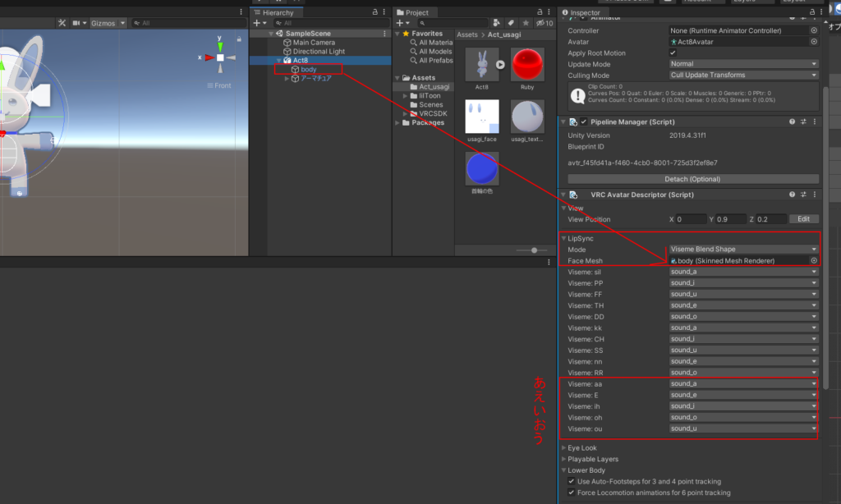Click the green Y axis gizmo cone
The height and width of the screenshot is (504, 841).
coord(220,47)
